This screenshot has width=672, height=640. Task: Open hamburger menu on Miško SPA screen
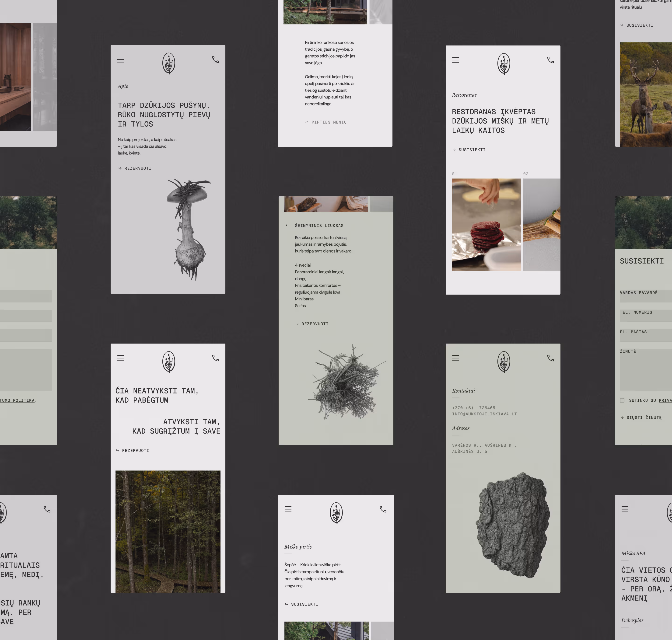click(625, 509)
